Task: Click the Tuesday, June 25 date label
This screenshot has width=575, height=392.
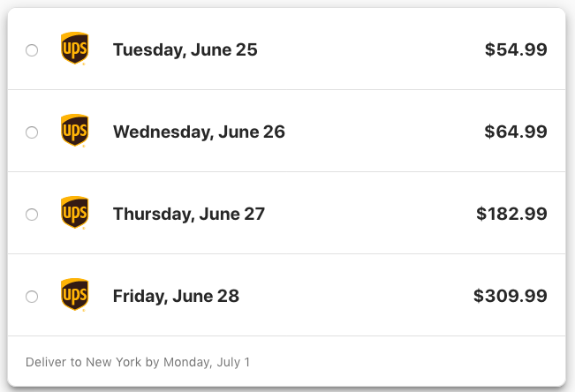Action: coord(185,50)
